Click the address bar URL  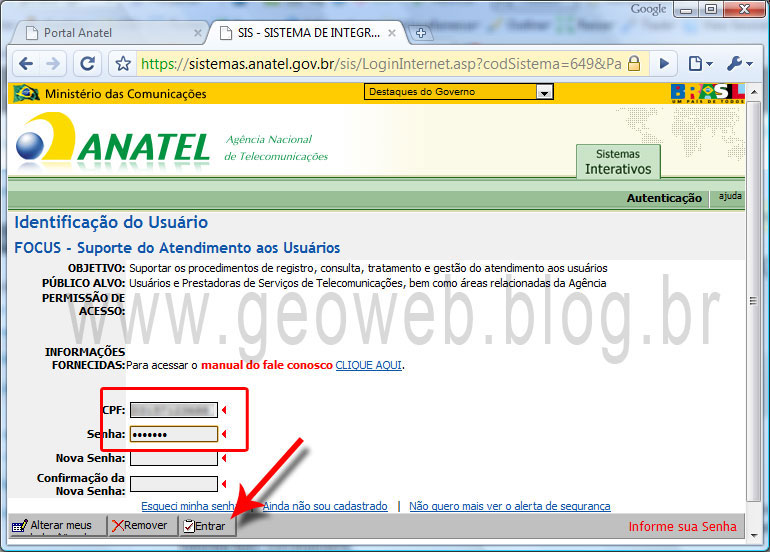[381, 64]
